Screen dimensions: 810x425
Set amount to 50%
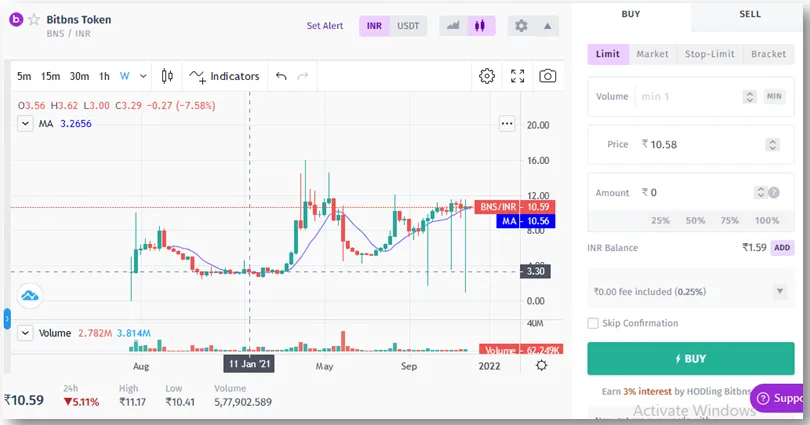pos(695,221)
